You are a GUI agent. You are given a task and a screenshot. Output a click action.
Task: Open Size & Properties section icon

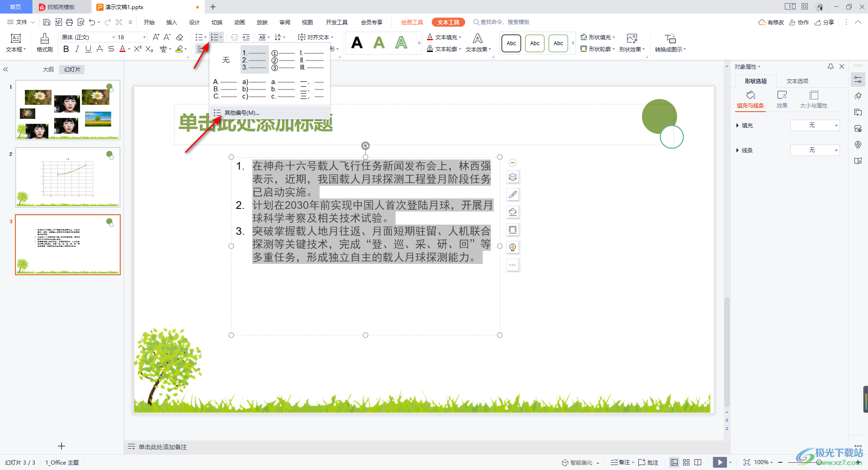tap(814, 99)
